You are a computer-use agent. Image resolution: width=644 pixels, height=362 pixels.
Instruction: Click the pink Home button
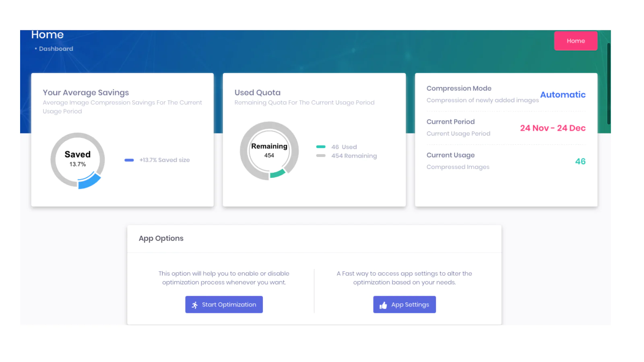(x=576, y=41)
